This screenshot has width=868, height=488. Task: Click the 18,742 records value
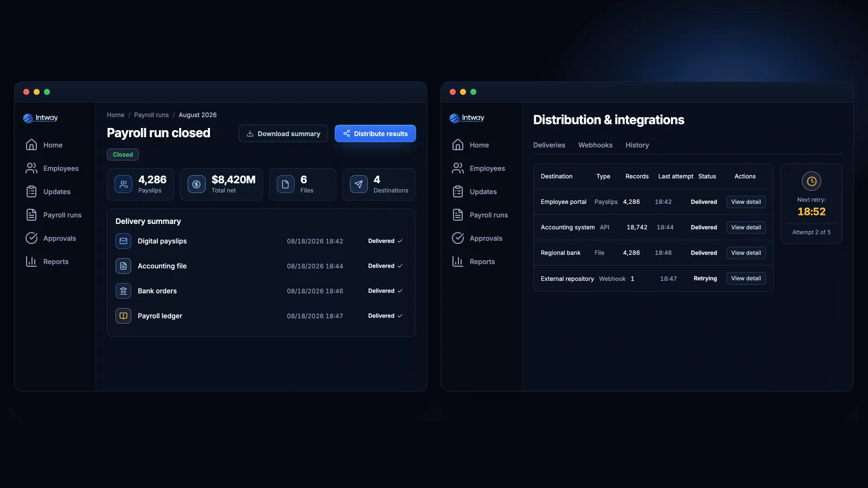pyautogui.click(x=637, y=227)
